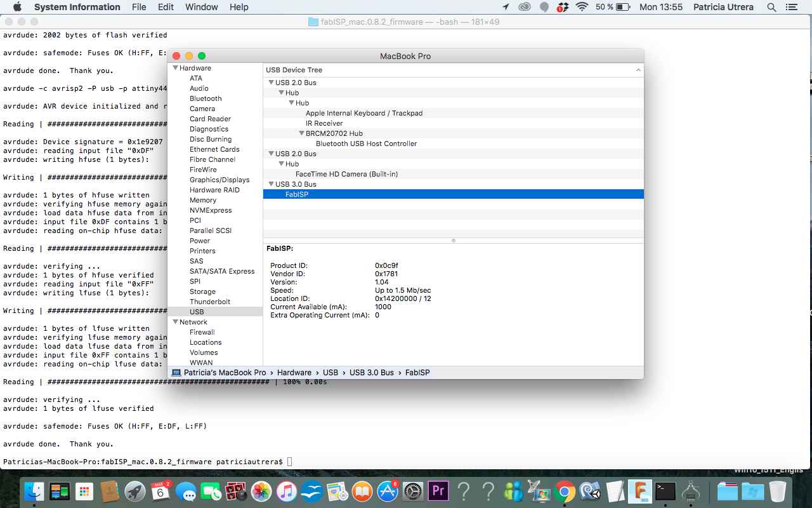Click Terminal window title fabISP_mac.0.8.2_firmware
Screen dimensions: 812x508
[x=373, y=22]
